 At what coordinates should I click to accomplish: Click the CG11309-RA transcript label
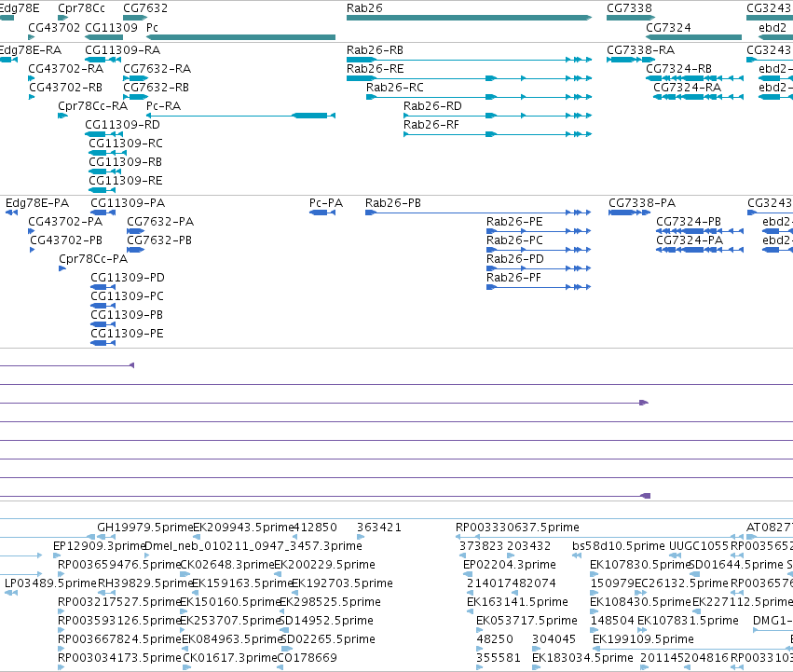pyautogui.click(x=122, y=50)
